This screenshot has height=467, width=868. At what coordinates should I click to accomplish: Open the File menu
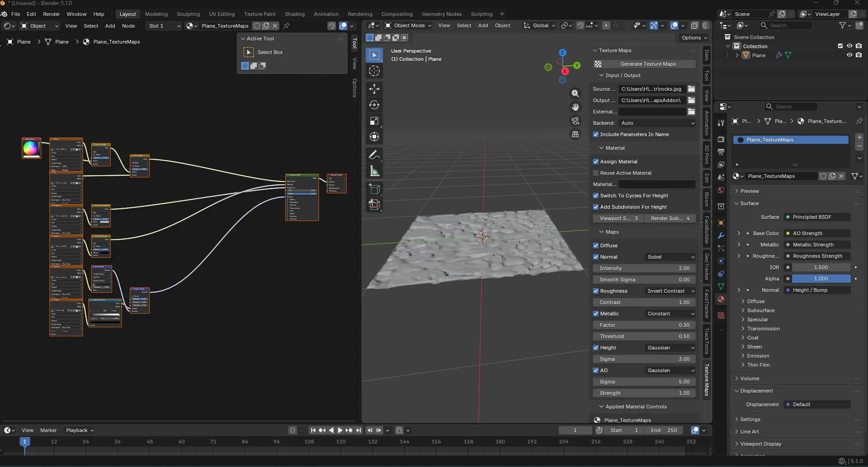[15, 14]
